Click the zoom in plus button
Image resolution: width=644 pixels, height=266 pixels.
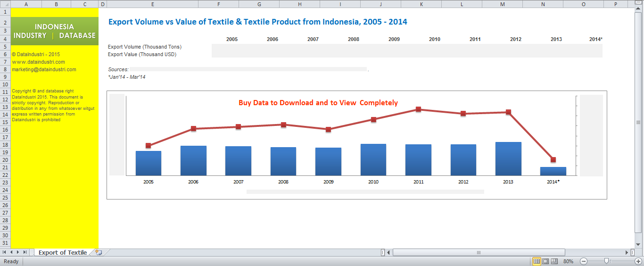point(638,261)
